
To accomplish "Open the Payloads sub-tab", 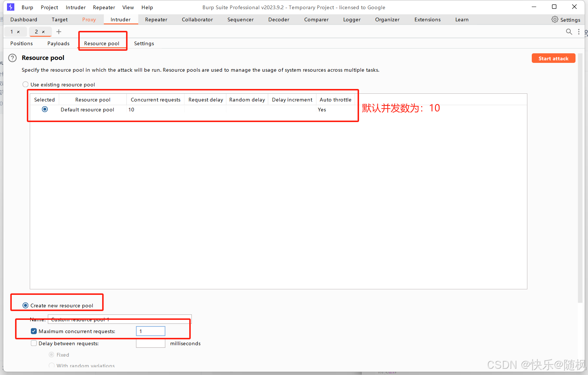I will click(58, 43).
